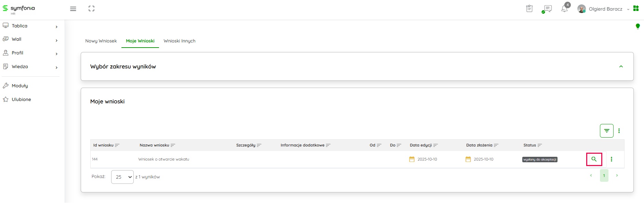Viewport: 644px width, 203px height.
Task: Switch to the Wnioski Innych tab
Action: [180, 41]
